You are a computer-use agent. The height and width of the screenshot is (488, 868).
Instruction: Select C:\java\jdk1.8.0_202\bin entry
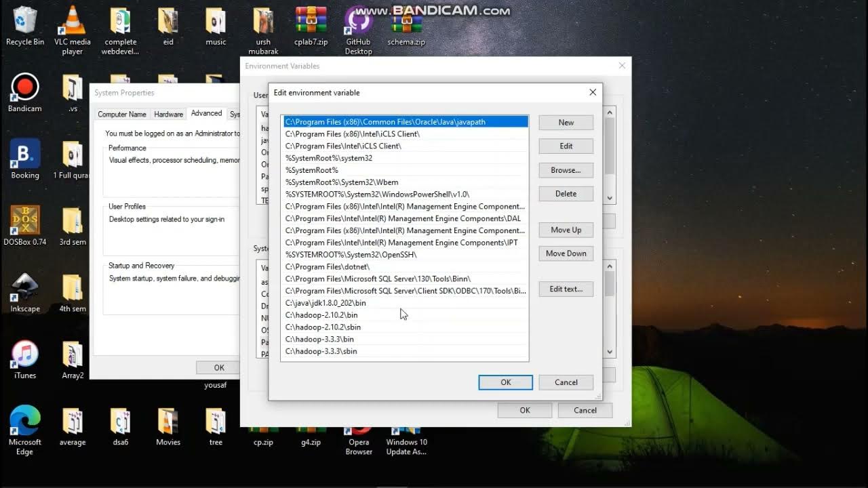point(405,303)
